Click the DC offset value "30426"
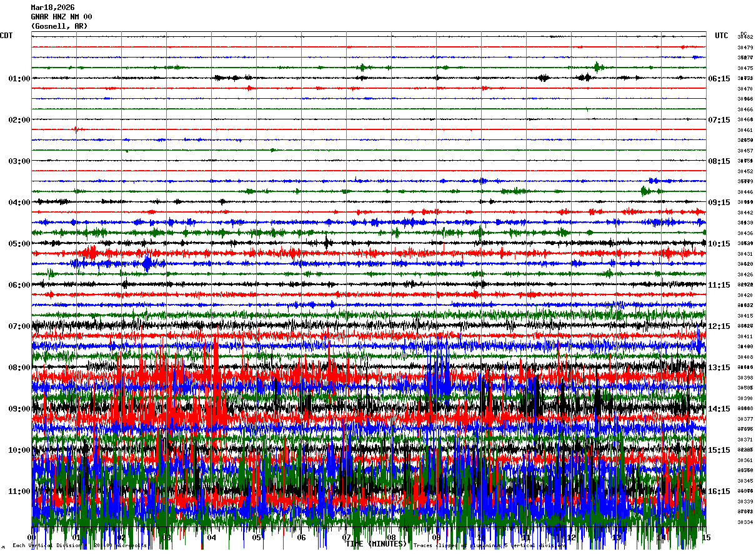Screen dimensions: 756x554 click(745, 274)
